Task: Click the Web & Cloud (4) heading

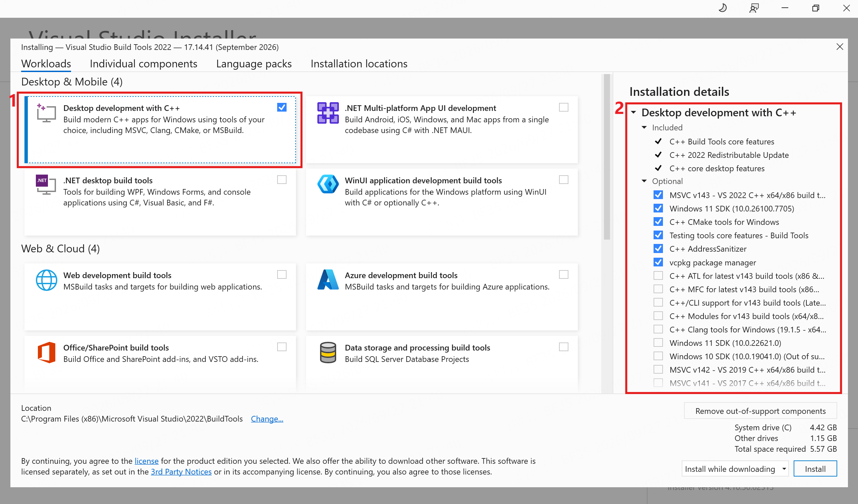Action: coord(60,249)
